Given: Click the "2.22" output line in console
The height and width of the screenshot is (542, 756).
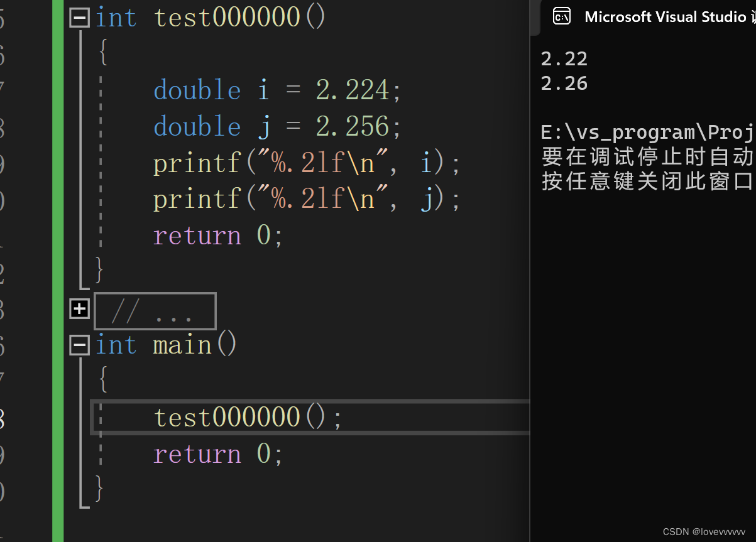Looking at the screenshot, I should (x=564, y=58).
